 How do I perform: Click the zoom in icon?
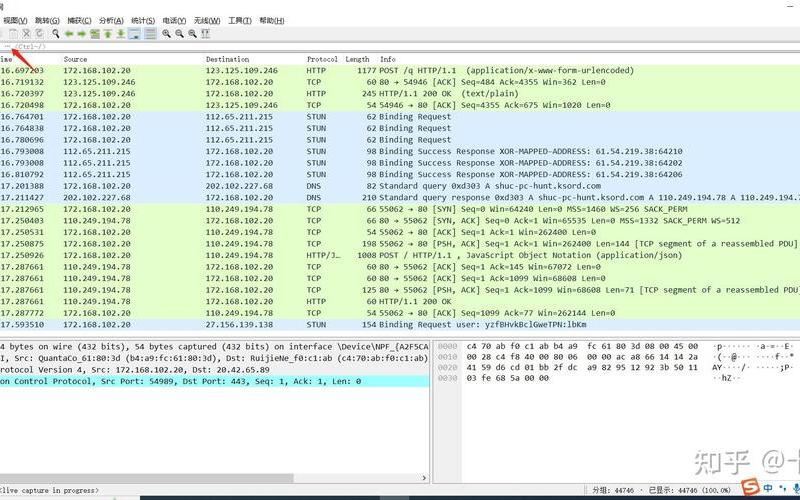tap(166, 34)
